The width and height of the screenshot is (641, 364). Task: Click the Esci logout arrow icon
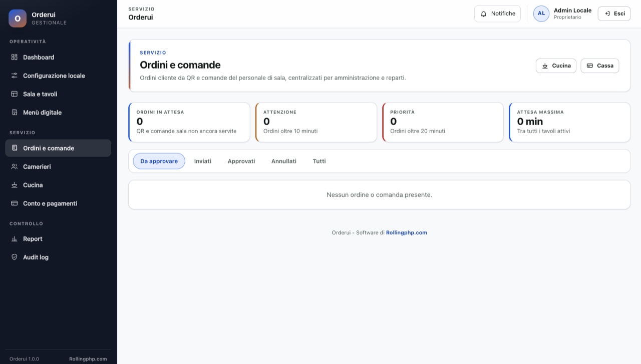(607, 14)
